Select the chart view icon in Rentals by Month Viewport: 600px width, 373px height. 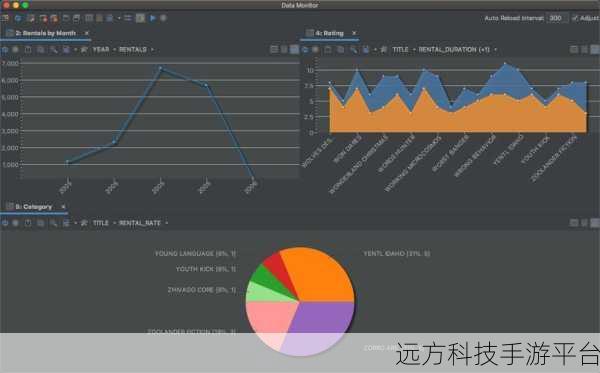(294, 49)
